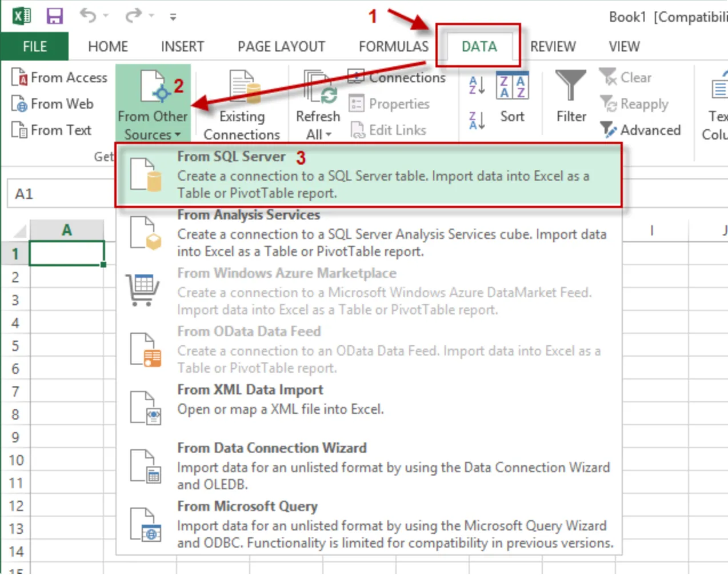Viewport: 728px width, 575px height.
Task: Click the Edit Links button
Action: (388, 130)
